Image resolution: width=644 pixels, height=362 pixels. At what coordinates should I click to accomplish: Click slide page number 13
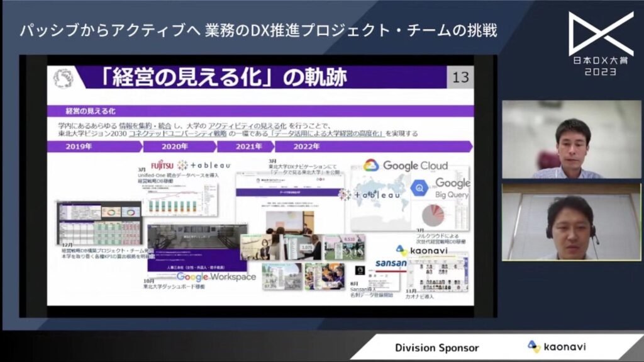click(x=460, y=77)
